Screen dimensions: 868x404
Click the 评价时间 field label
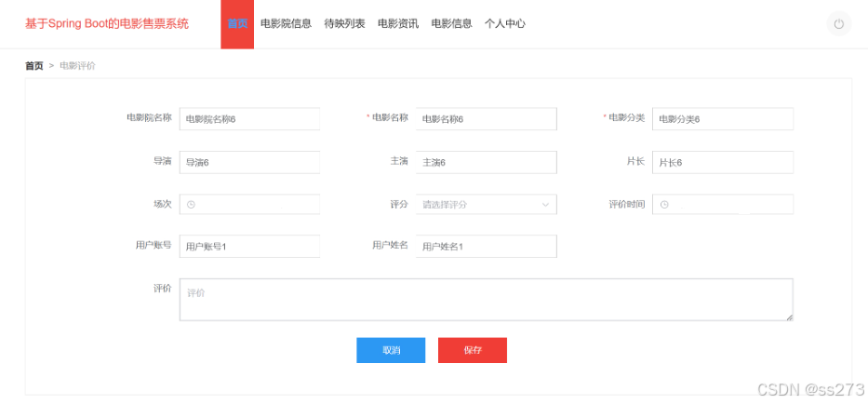pos(627,205)
